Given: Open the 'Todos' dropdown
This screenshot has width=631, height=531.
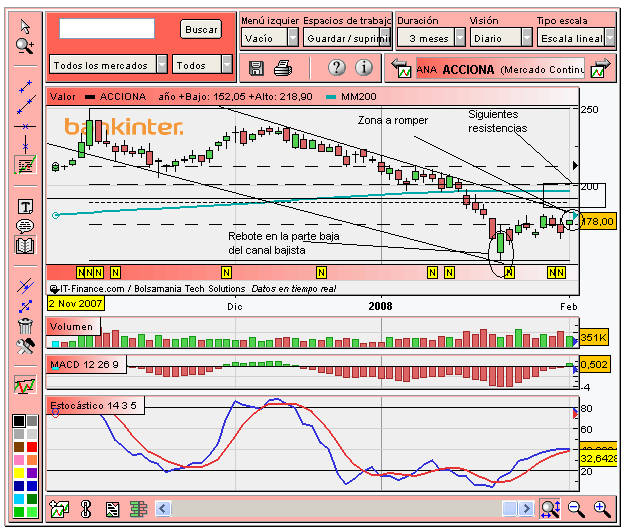Looking at the screenshot, I should (202, 65).
